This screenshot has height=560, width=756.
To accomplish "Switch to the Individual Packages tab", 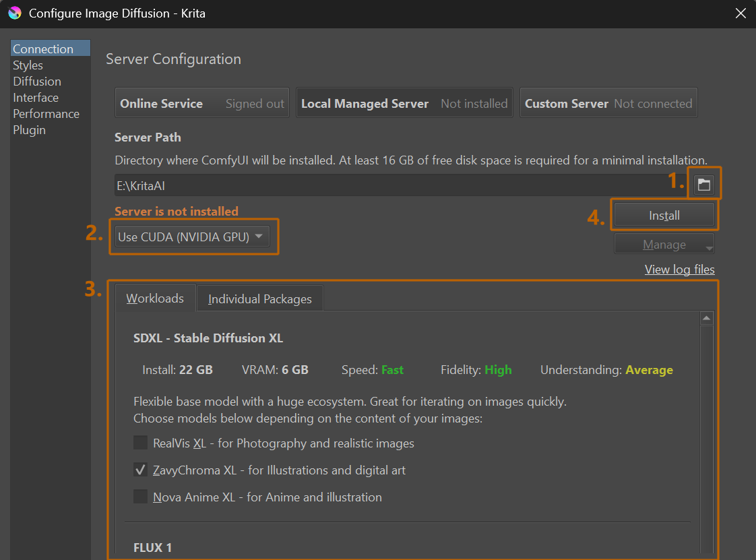I will (259, 299).
